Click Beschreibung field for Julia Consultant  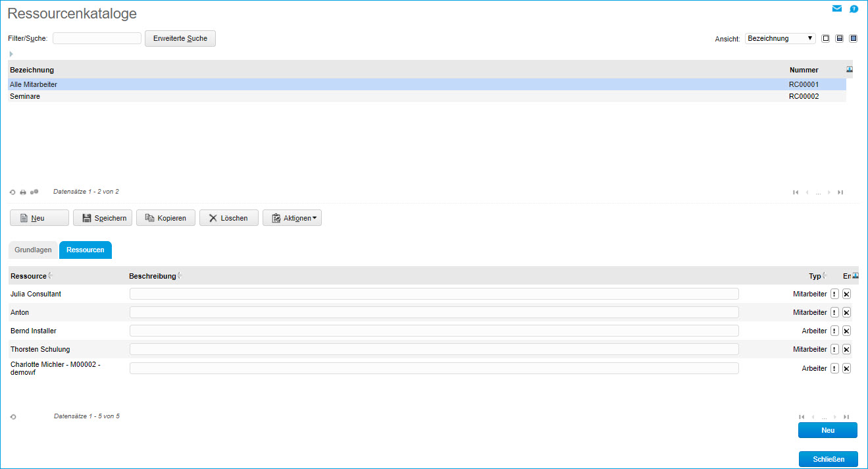point(434,294)
